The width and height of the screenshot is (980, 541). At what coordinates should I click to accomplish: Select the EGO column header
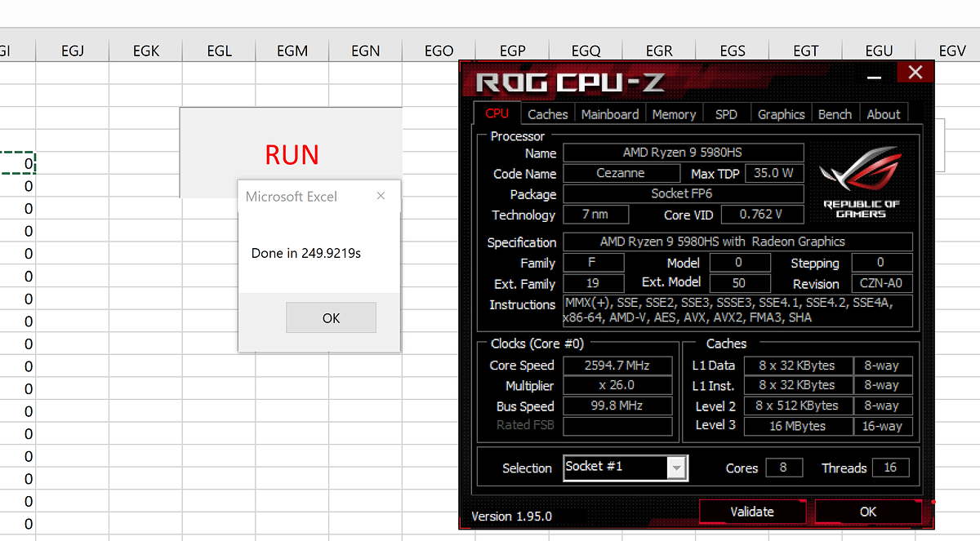pos(439,51)
